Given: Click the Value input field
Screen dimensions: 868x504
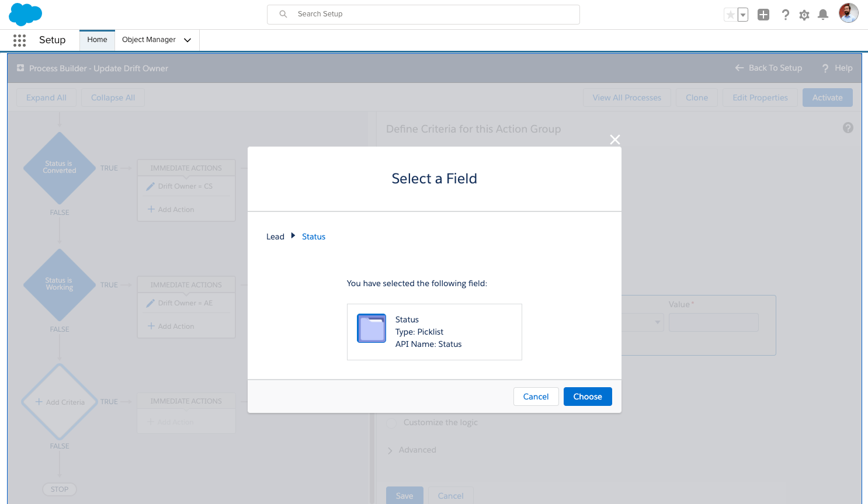Looking at the screenshot, I should click(x=714, y=322).
